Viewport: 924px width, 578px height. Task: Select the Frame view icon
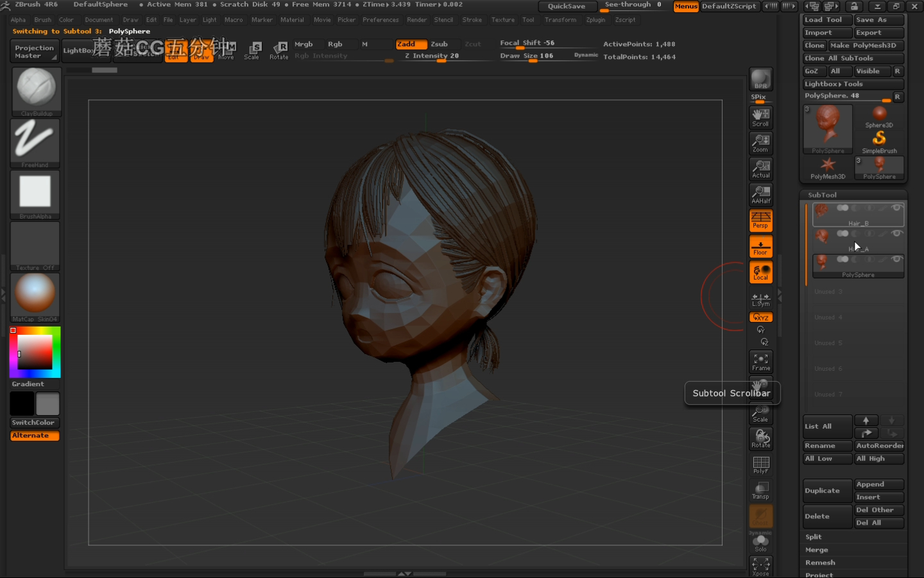click(x=760, y=362)
